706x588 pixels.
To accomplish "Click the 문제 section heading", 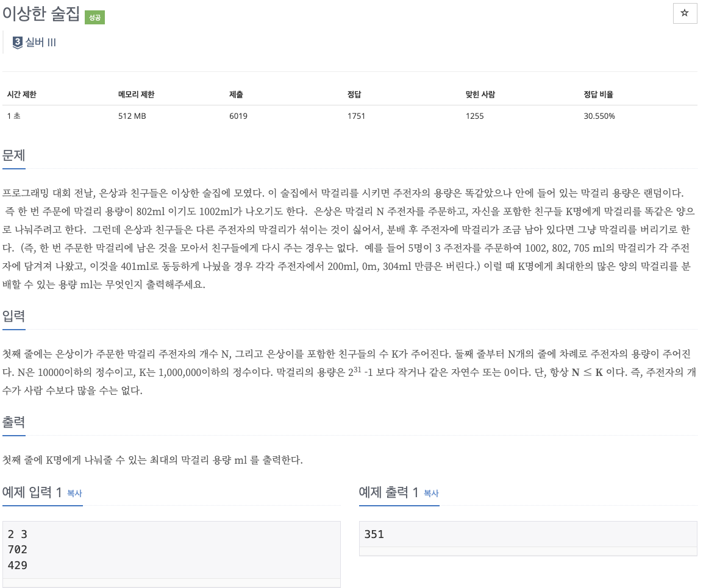I will (x=14, y=155).
